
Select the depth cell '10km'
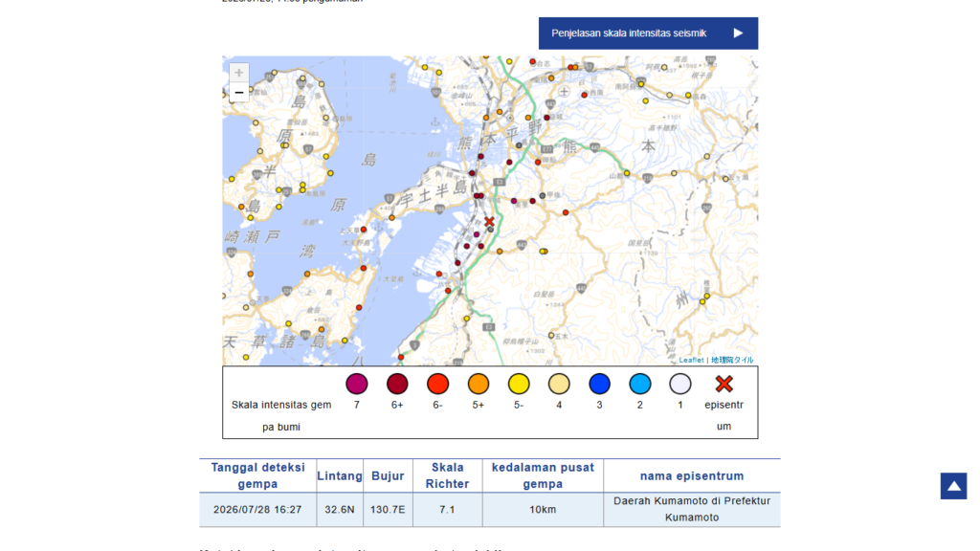coord(543,509)
